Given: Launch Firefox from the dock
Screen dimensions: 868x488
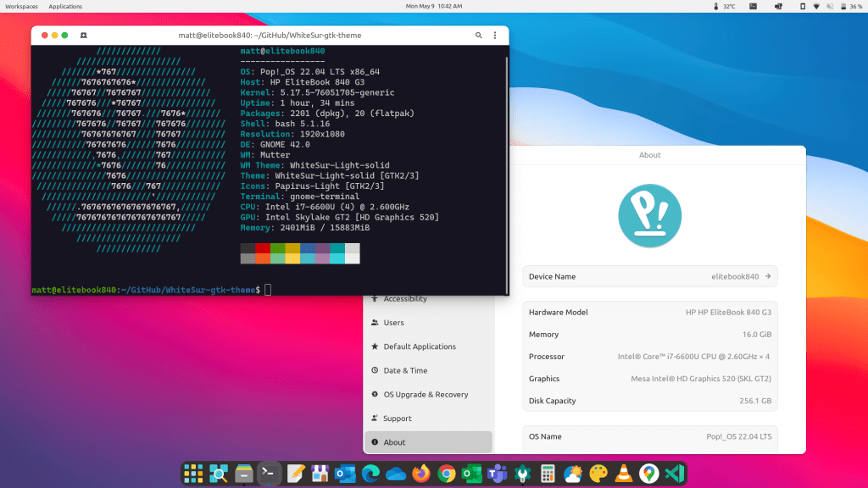Looking at the screenshot, I should click(x=421, y=474).
